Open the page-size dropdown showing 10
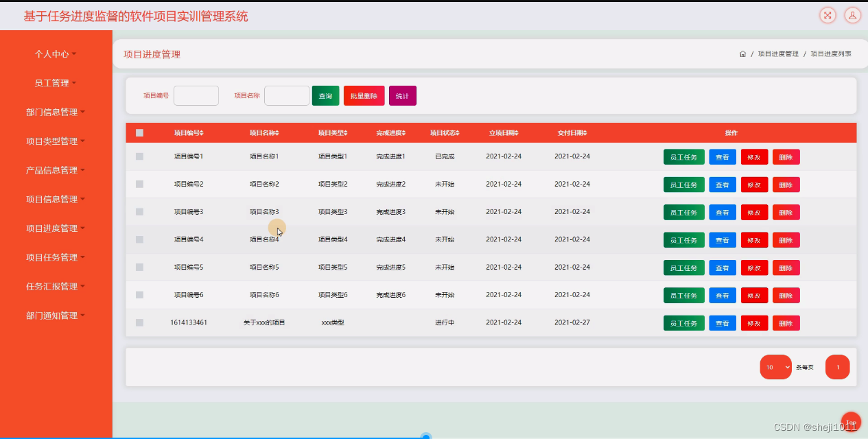This screenshot has height=439, width=868. click(x=775, y=367)
